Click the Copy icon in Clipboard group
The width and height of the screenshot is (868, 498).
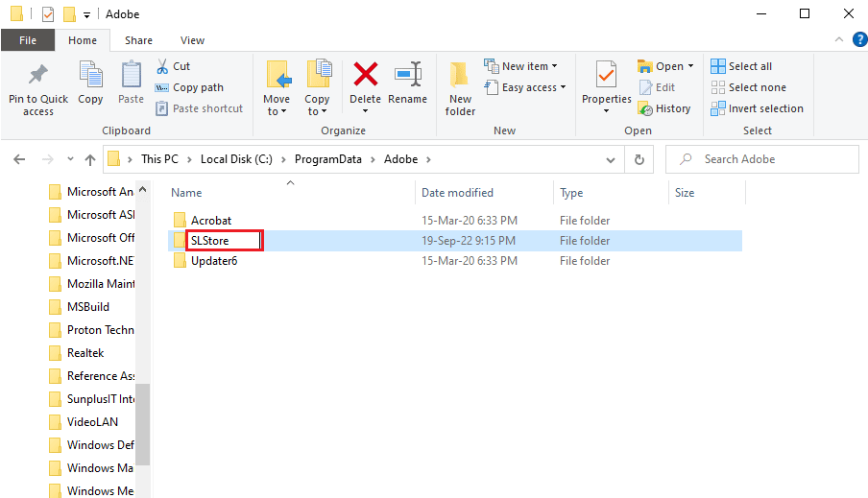(91, 74)
